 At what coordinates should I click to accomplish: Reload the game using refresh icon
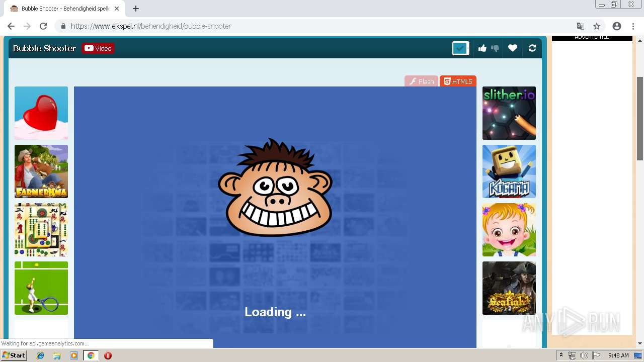pos(532,48)
